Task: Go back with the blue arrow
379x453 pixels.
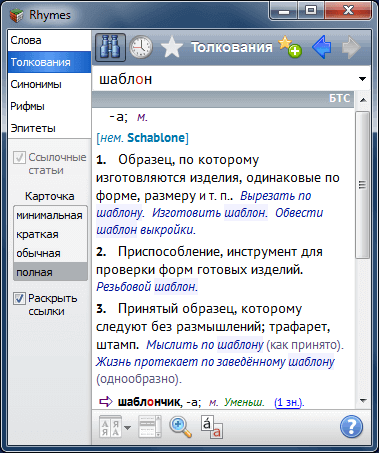Action: click(x=322, y=47)
